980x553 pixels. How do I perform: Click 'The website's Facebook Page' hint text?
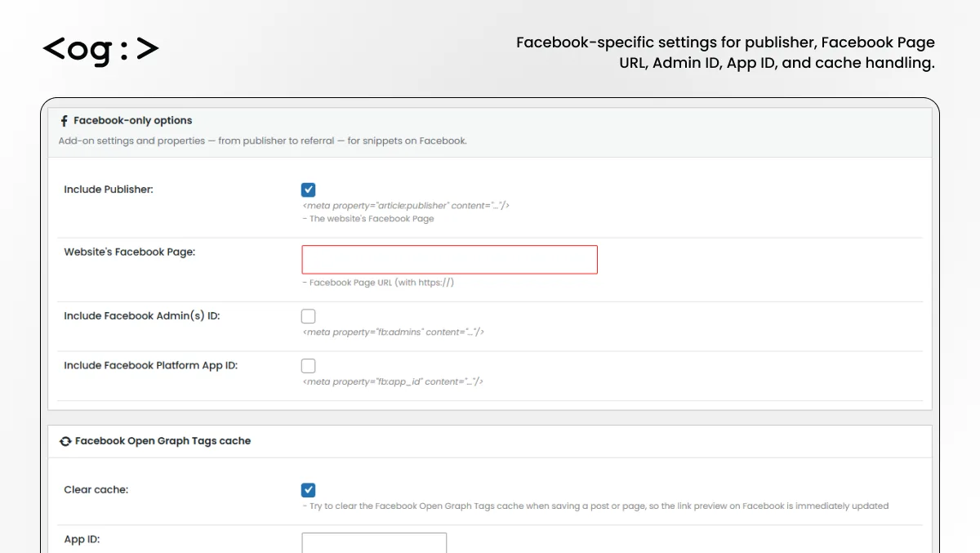pyautogui.click(x=368, y=219)
